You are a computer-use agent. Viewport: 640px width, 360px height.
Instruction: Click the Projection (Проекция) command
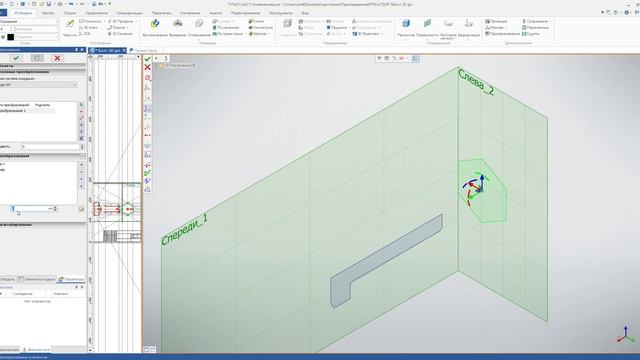pos(496,21)
